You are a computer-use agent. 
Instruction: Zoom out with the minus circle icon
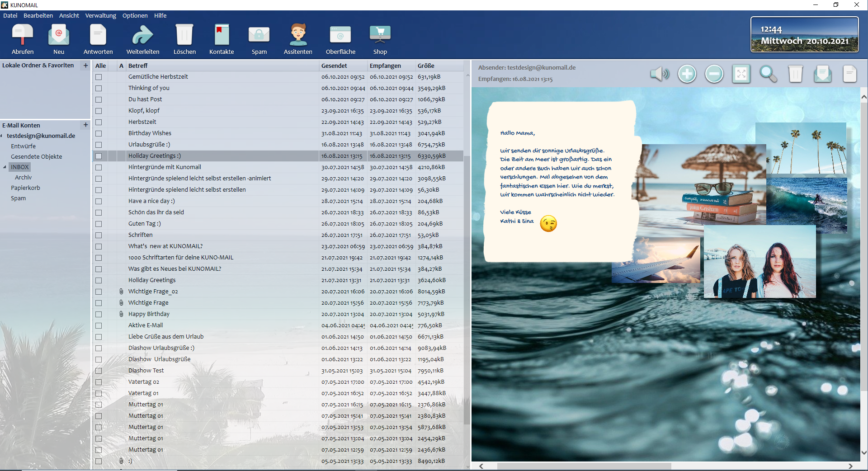714,74
